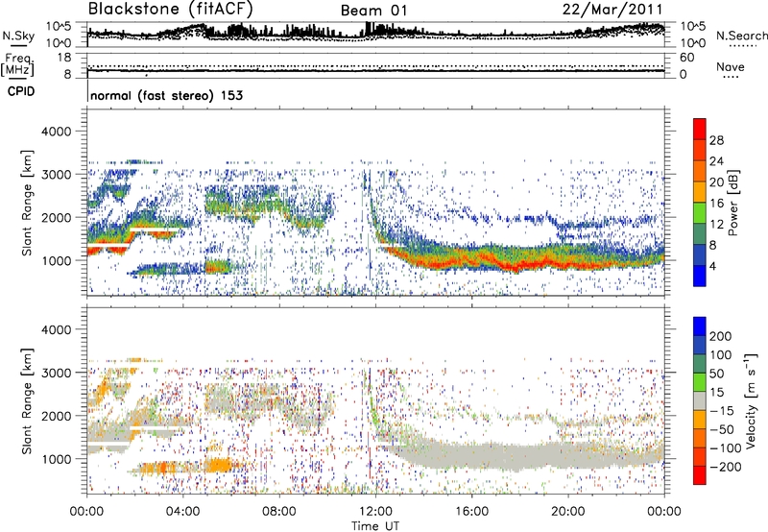Click the 04:00 time tick label

182,512
